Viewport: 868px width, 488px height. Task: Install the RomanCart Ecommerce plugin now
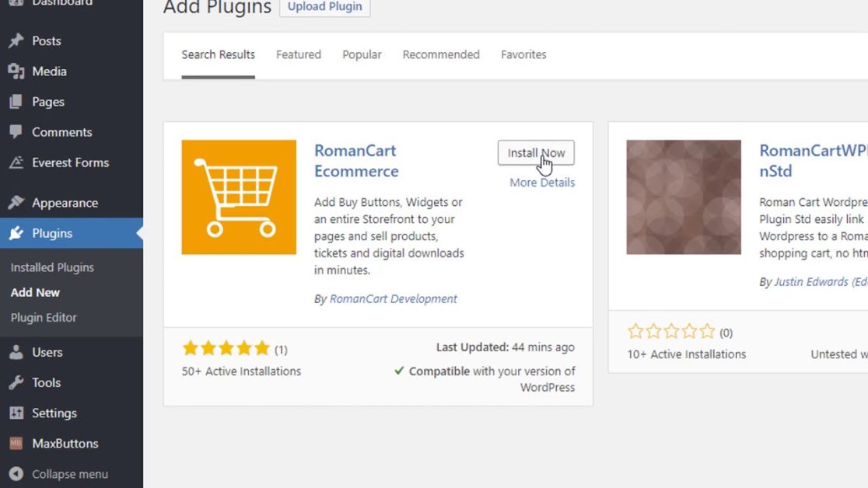[x=536, y=153]
